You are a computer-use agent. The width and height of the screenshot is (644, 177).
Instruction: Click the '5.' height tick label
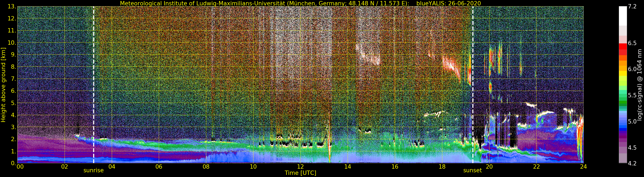coord(14,103)
